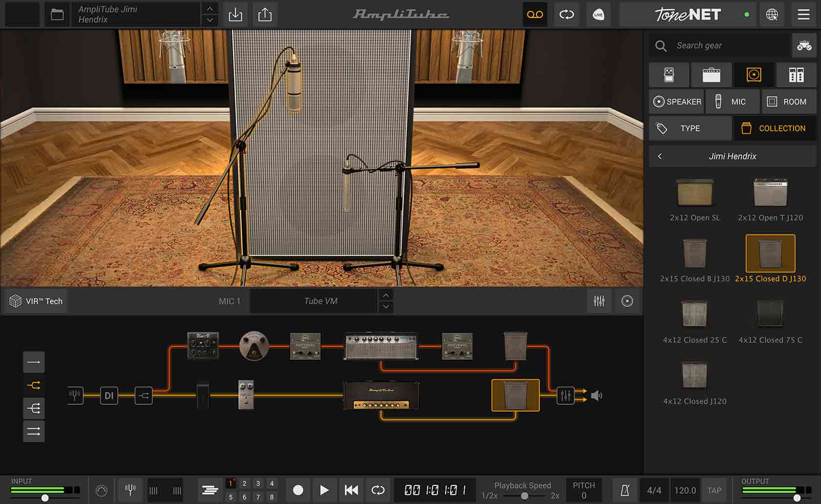Open the looper icon in top bar
Screen dimensions: 821x504
[x=566, y=15]
